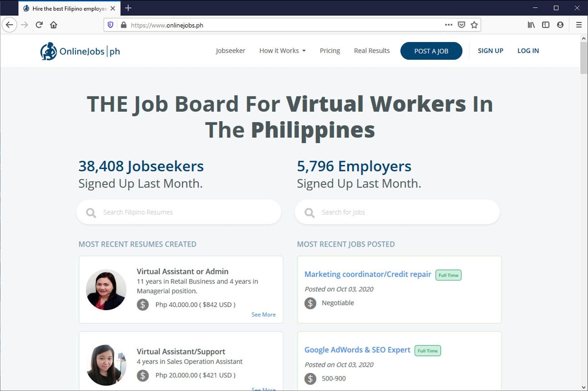Click dollar icon beside 500-900
This screenshot has width=588, height=391.
point(310,379)
